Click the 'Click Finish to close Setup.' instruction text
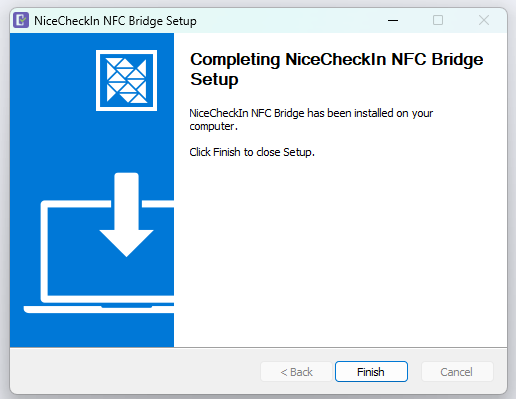Viewport: 516px width, 399px height. pyautogui.click(x=252, y=152)
